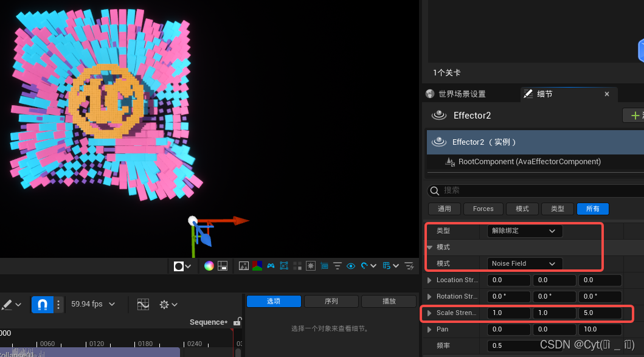Open the pencil tool dropdown arrow
The image size is (644, 357).
18,305
